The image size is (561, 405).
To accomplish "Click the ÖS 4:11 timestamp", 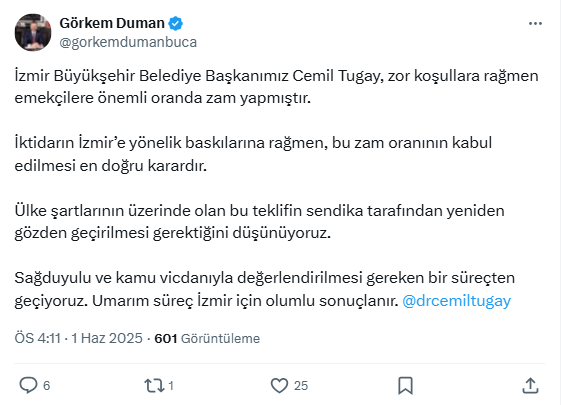I will coord(38,338).
